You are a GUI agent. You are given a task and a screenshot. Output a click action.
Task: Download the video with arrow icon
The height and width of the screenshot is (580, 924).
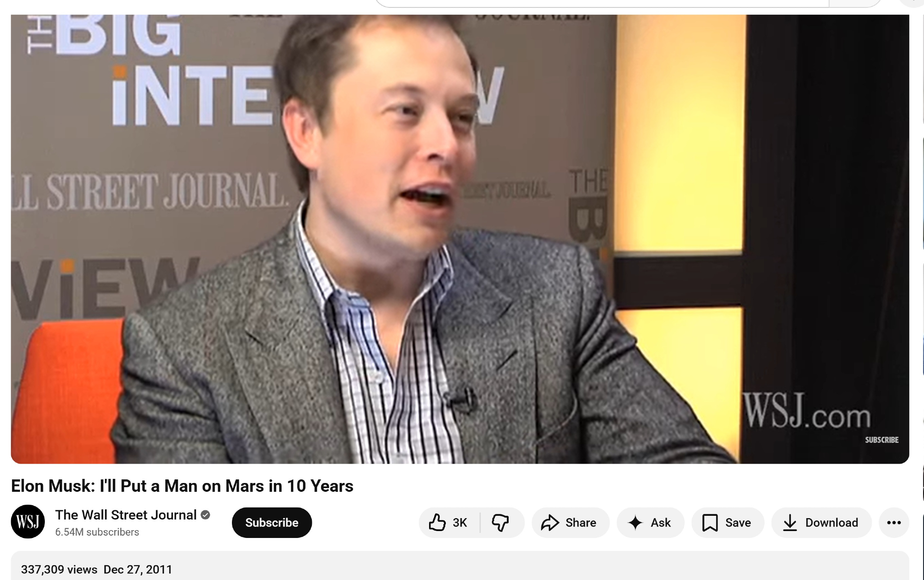click(x=821, y=522)
